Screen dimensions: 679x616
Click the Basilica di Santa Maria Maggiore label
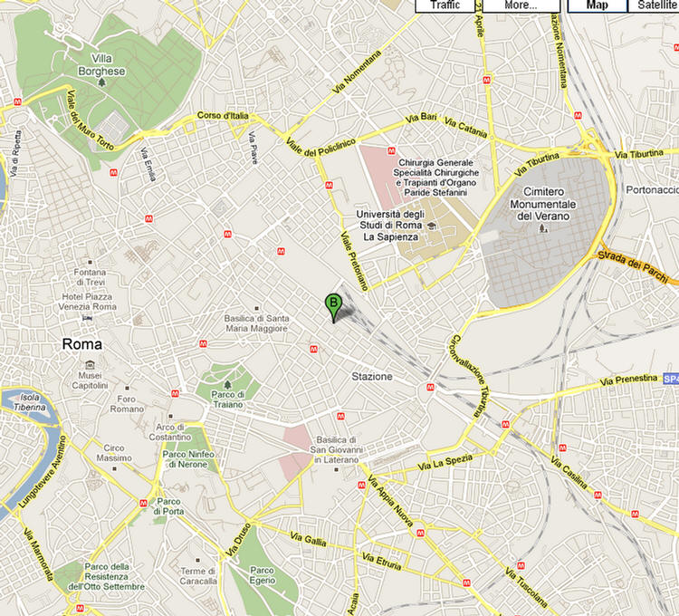pyautogui.click(x=256, y=323)
